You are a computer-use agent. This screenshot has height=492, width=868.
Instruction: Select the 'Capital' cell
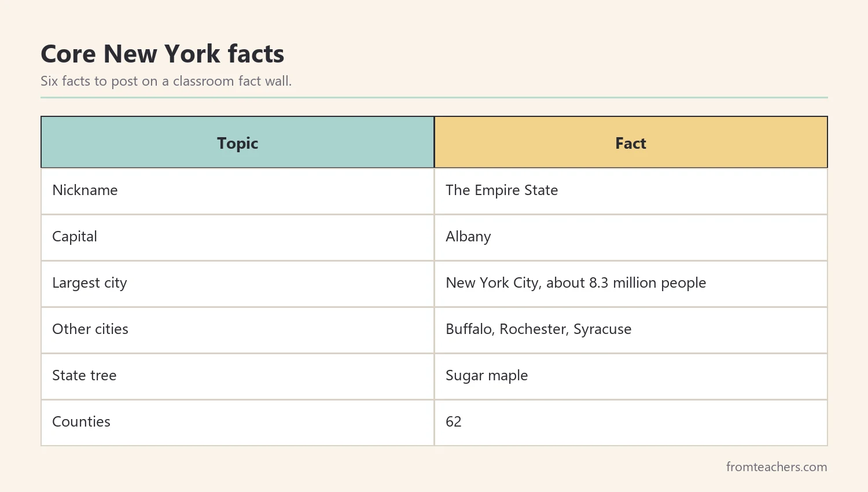pos(237,237)
